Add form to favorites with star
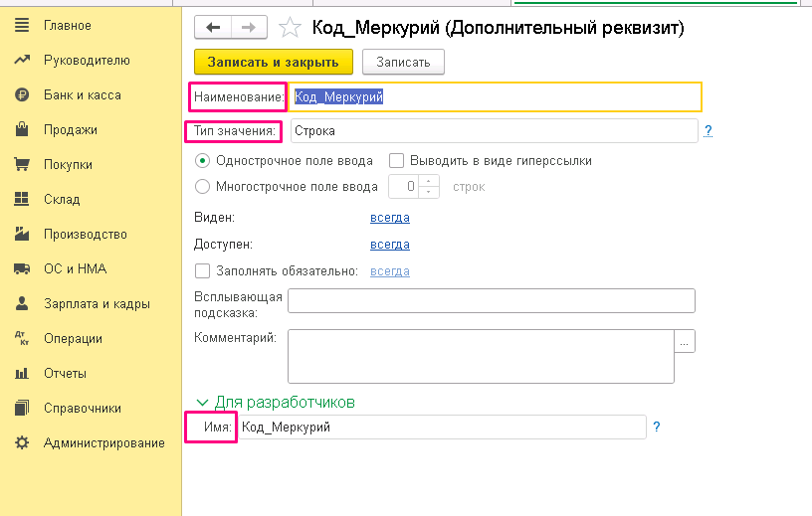This screenshot has height=516, width=812. [x=290, y=28]
